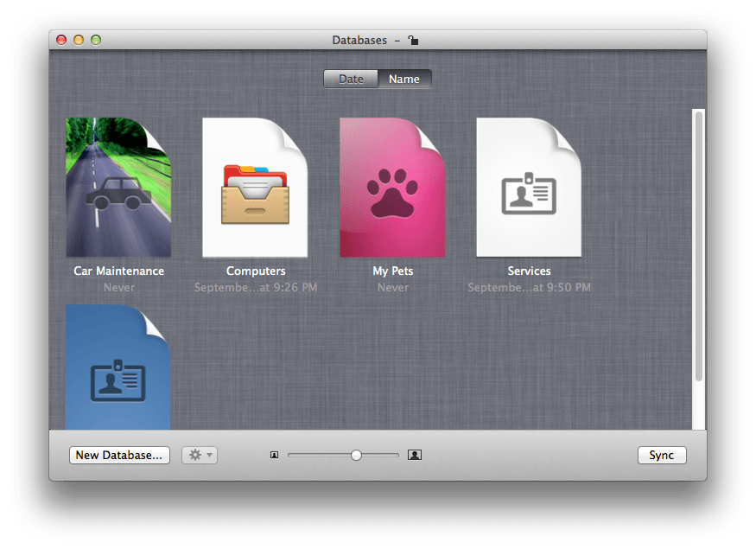This screenshot has height=549, width=756.
Task: Open the Car Maintenance database icon
Action: pos(118,188)
